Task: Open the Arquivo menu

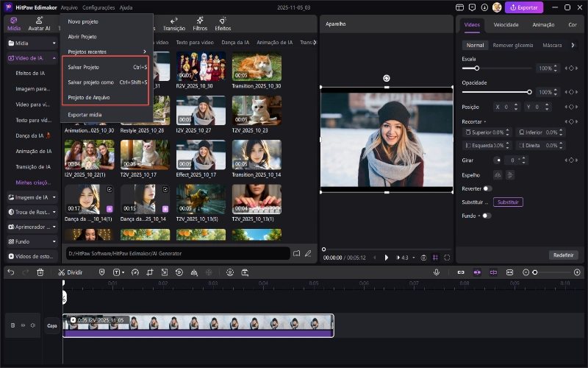Action: tap(69, 7)
